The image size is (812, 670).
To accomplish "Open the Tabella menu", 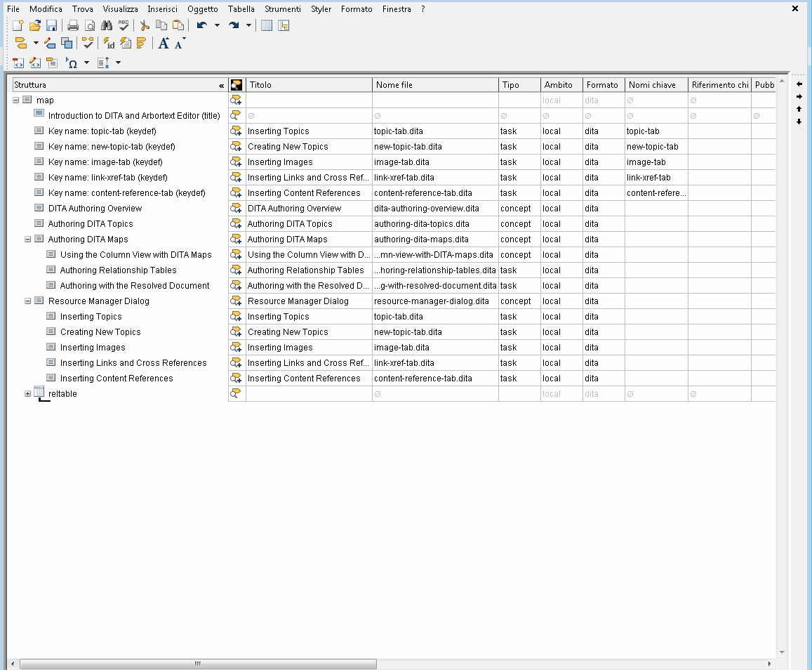I will coord(241,9).
